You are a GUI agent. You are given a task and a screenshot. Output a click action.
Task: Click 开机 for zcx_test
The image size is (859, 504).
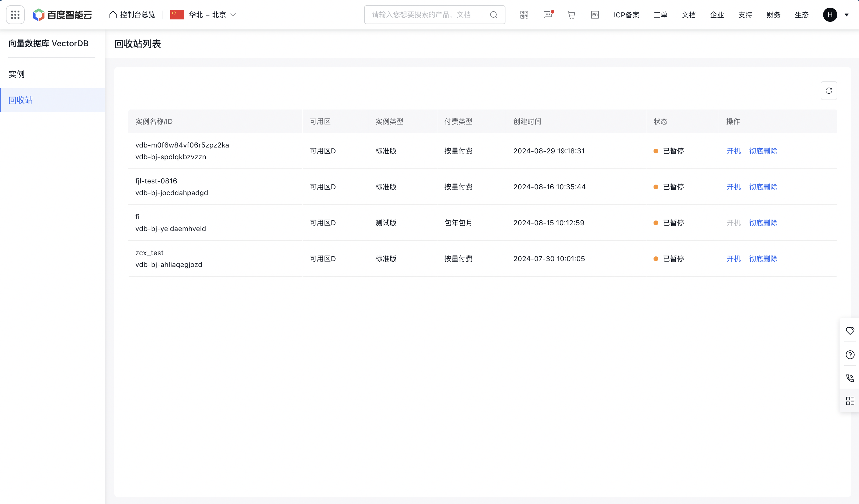pos(734,258)
